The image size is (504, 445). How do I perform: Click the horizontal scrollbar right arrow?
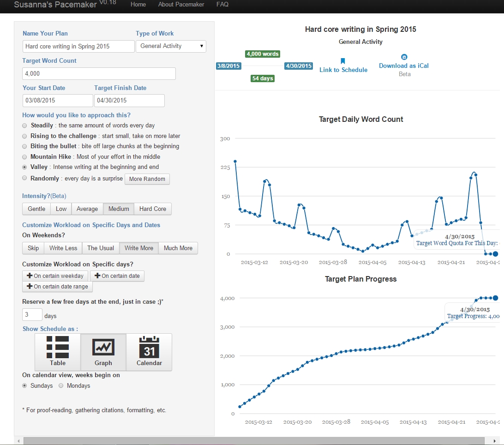point(494,441)
